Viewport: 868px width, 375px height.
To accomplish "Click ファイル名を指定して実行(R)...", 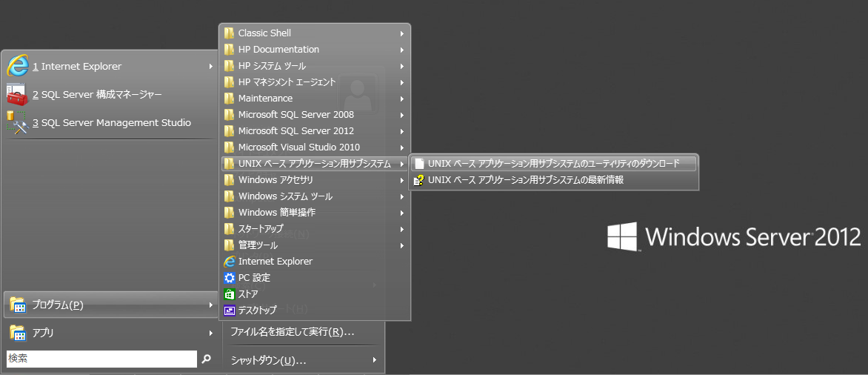I will (292, 331).
